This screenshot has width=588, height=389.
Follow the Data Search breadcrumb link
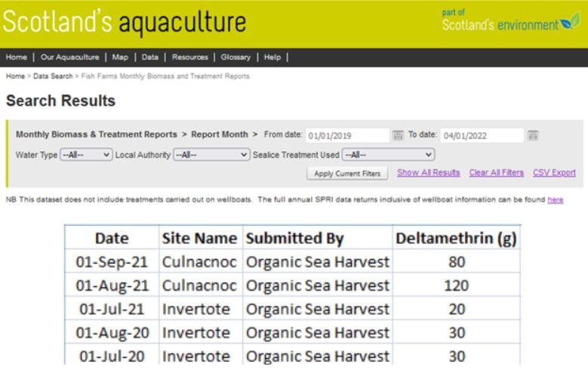[53, 76]
